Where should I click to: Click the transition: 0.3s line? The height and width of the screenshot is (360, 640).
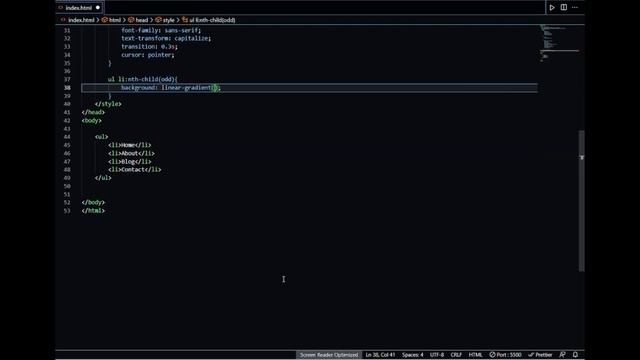pos(149,47)
